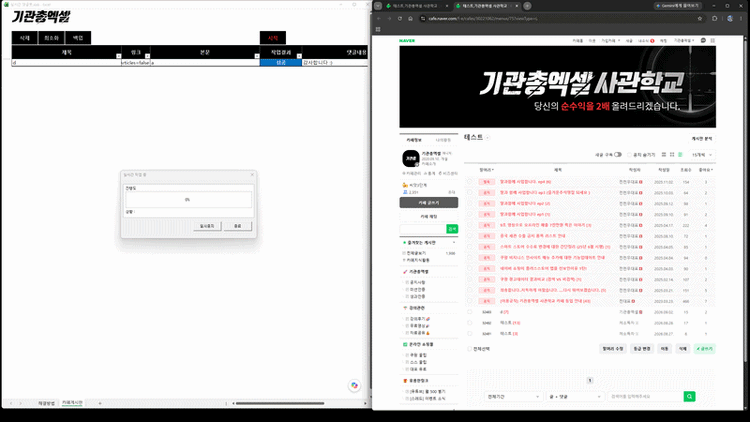
Task: Select the album grid view icon
Action: pyautogui.click(x=672, y=155)
